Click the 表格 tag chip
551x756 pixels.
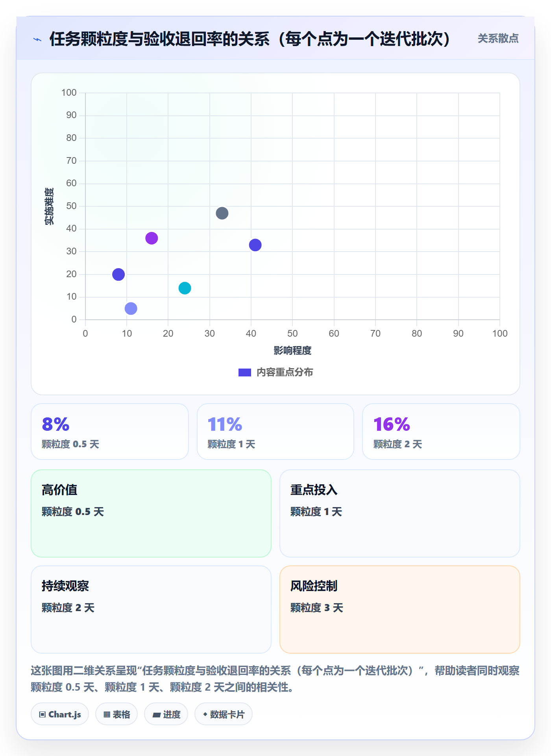point(116,714)
